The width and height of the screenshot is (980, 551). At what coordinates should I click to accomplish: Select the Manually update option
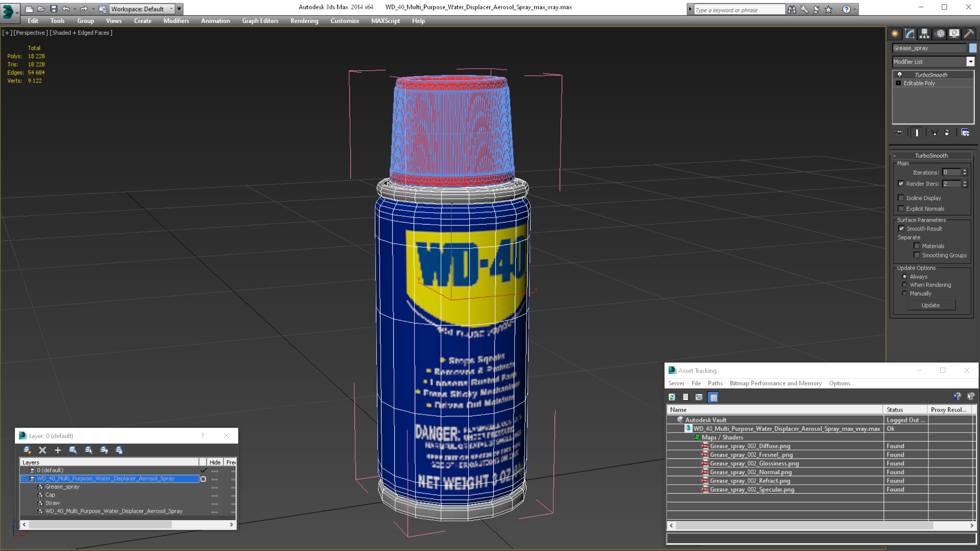[x=904, y=293]
